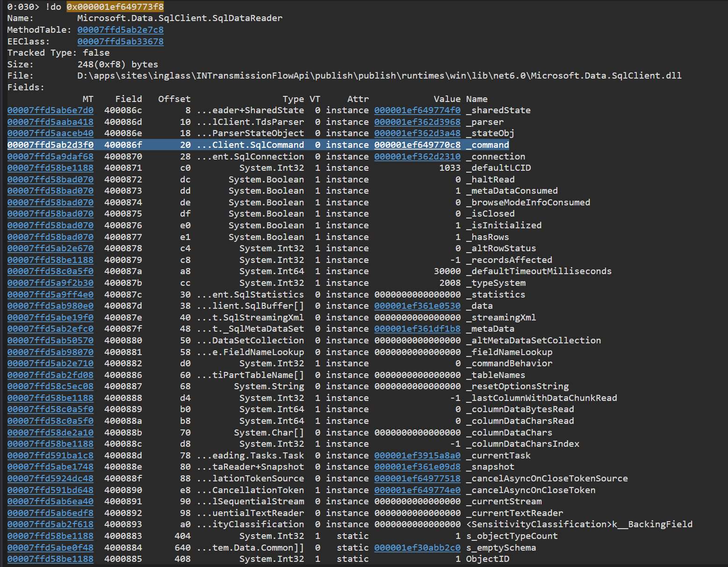This screenshot has width=728, height=567.
Task: Follow the _currentTask value address link
Action: coord(417,456)
